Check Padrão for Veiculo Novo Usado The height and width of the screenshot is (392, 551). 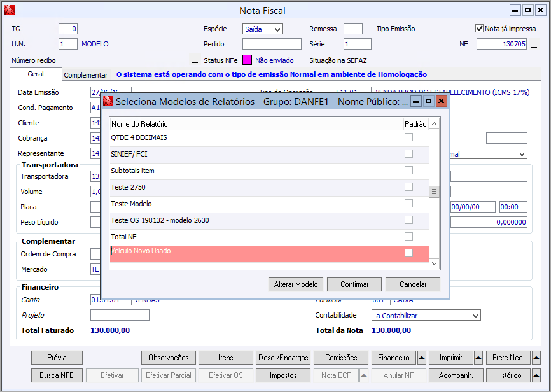pyautogui.click(x=408, y=253)
